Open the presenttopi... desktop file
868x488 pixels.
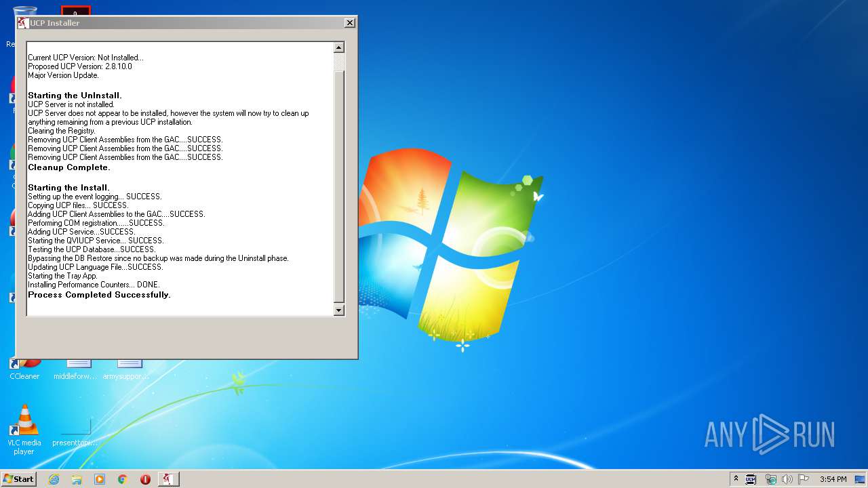pyautogui.click(x=75, y=433)
